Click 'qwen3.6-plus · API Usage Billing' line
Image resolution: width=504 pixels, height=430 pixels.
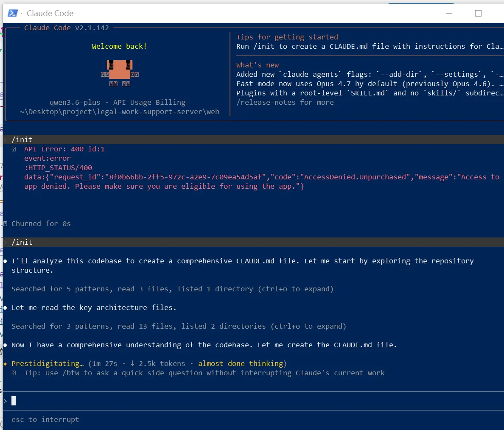pos(118,102)
